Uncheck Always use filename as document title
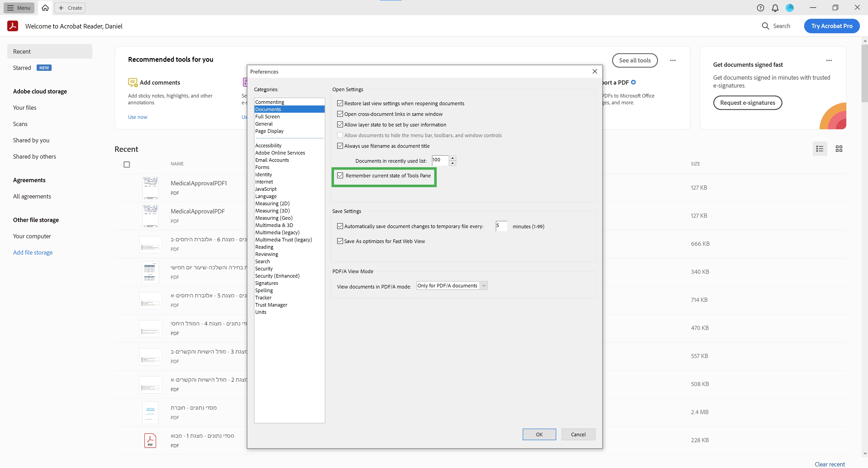Image resolution: width=868 pixels, height=468 pixels. click(x=340, y=146)
